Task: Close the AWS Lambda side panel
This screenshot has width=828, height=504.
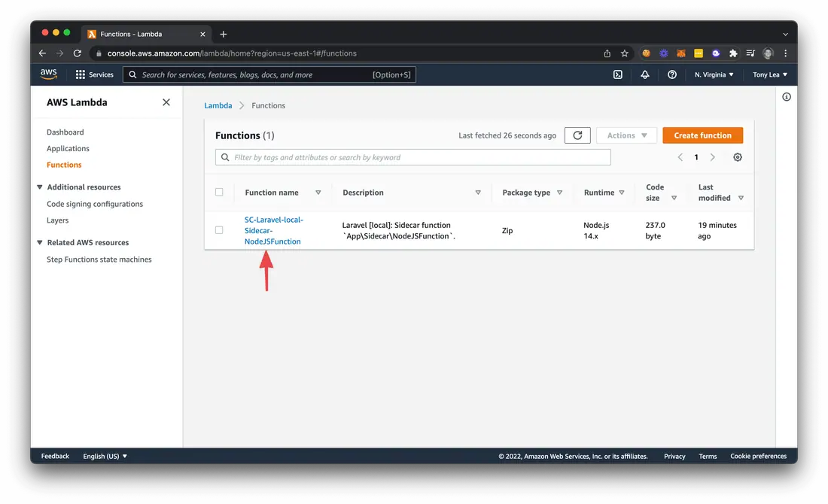Action: pos(166,102)
